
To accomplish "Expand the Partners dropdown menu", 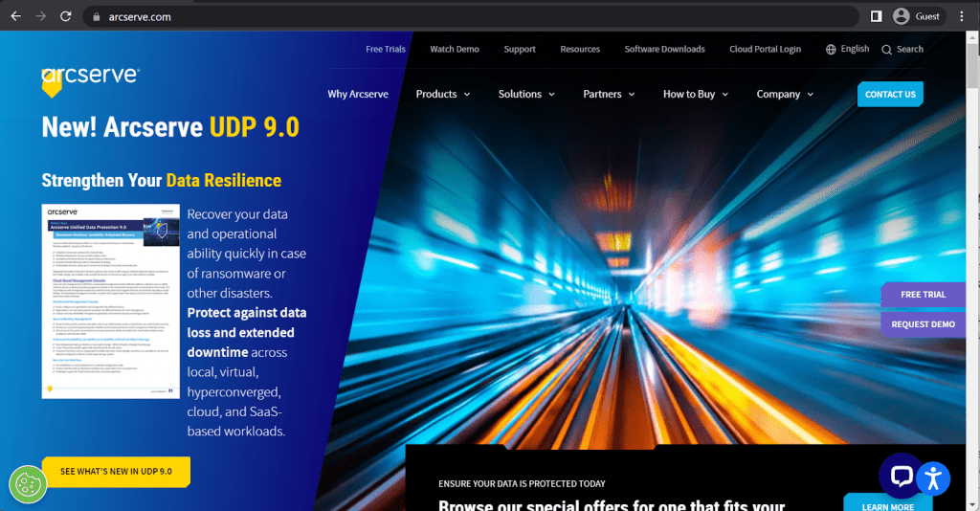I will (609, 94).
